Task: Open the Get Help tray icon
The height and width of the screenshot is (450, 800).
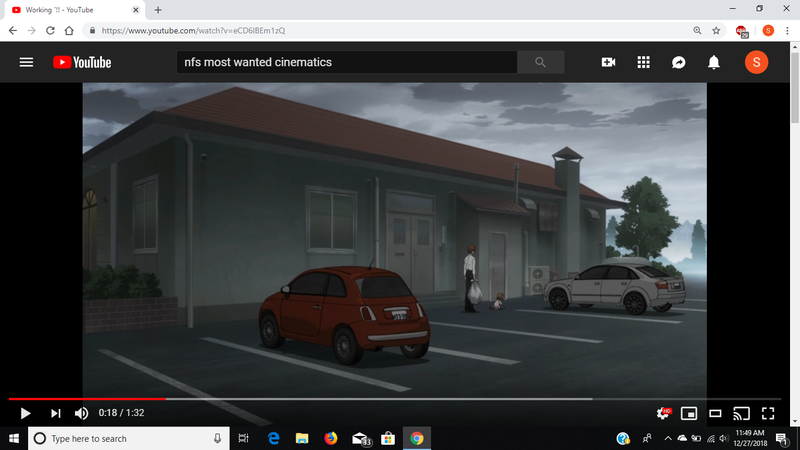Action: [623, 438]
